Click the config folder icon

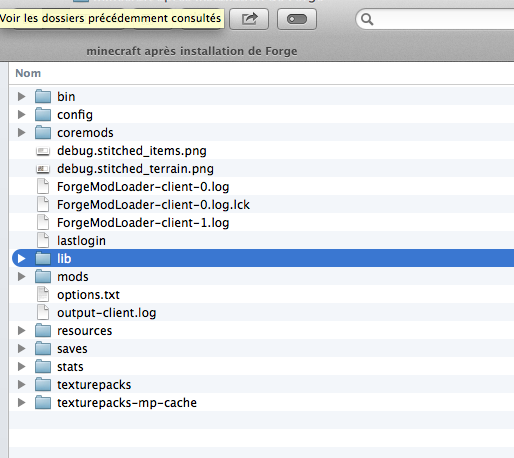(43, 114)
